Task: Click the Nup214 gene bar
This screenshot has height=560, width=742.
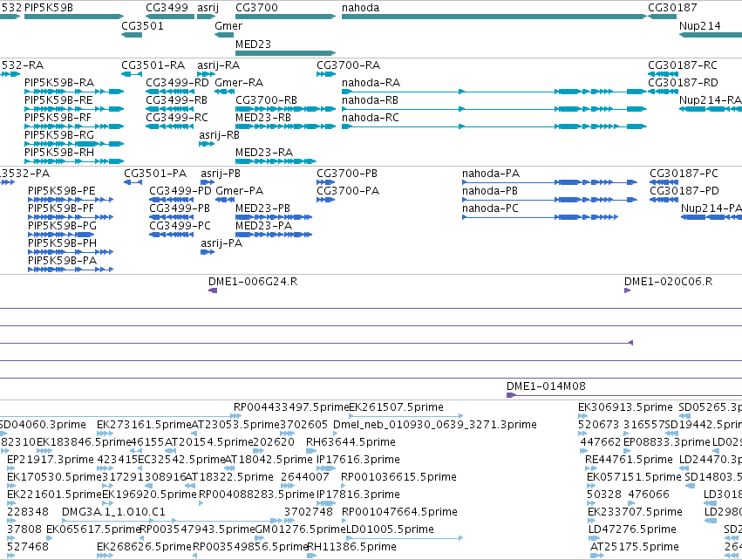Action: click(711, 35)
